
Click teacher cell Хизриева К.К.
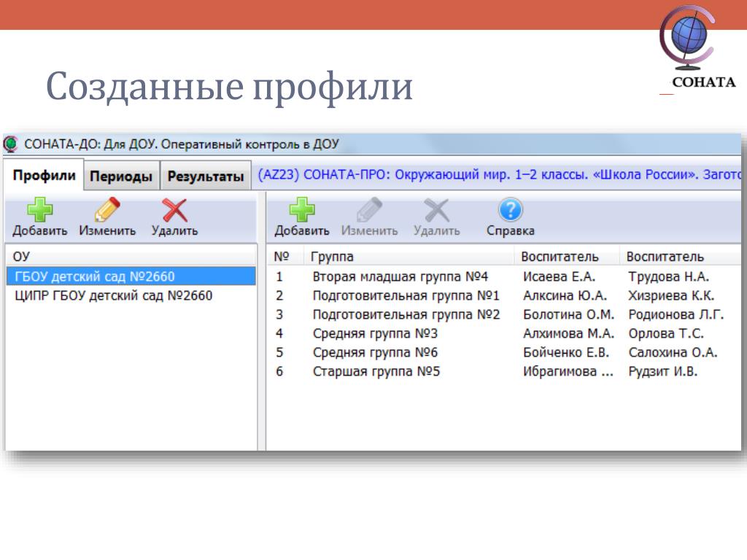coord(671,295)
